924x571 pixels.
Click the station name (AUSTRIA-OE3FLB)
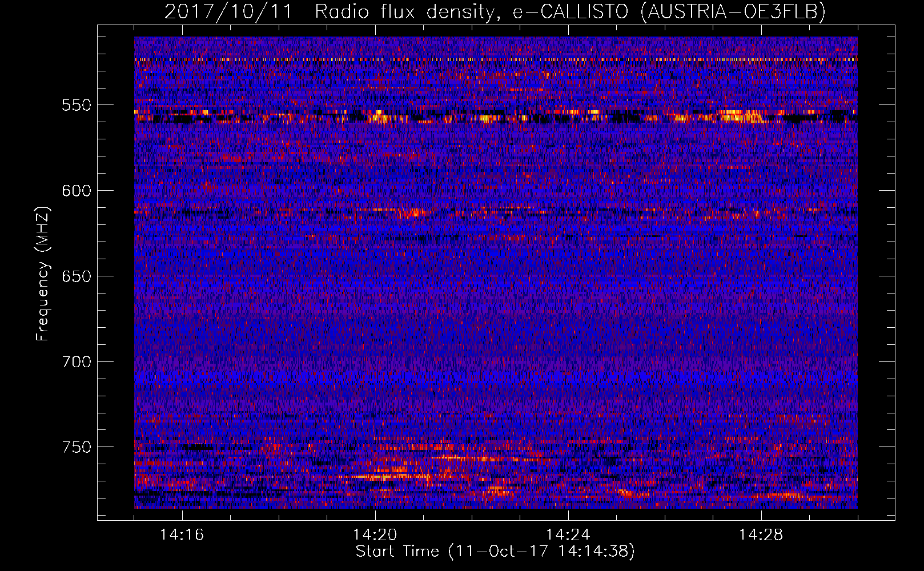[x=733, y=12]
